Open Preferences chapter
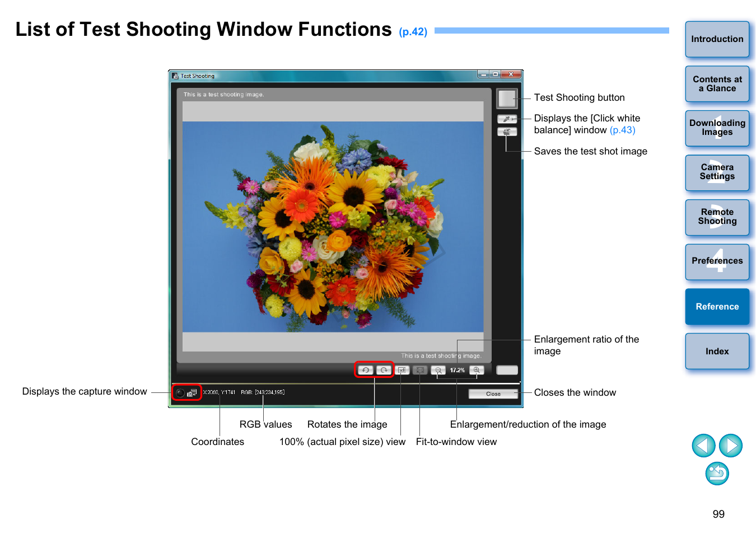 [717, 262]
